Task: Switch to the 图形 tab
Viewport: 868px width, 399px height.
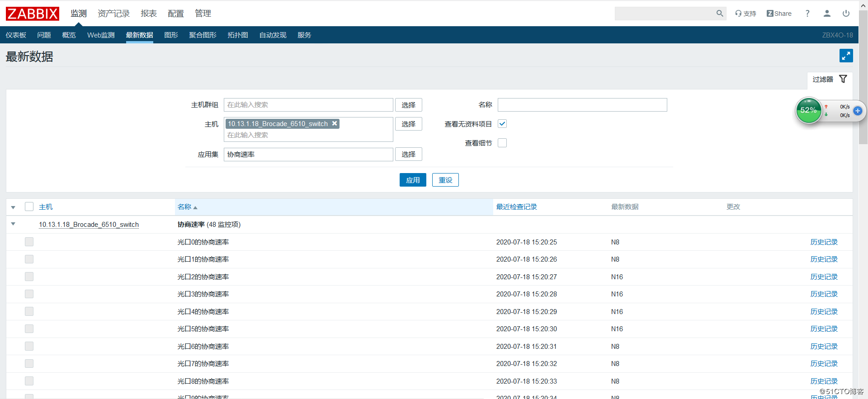Action: tap(171, 35)
